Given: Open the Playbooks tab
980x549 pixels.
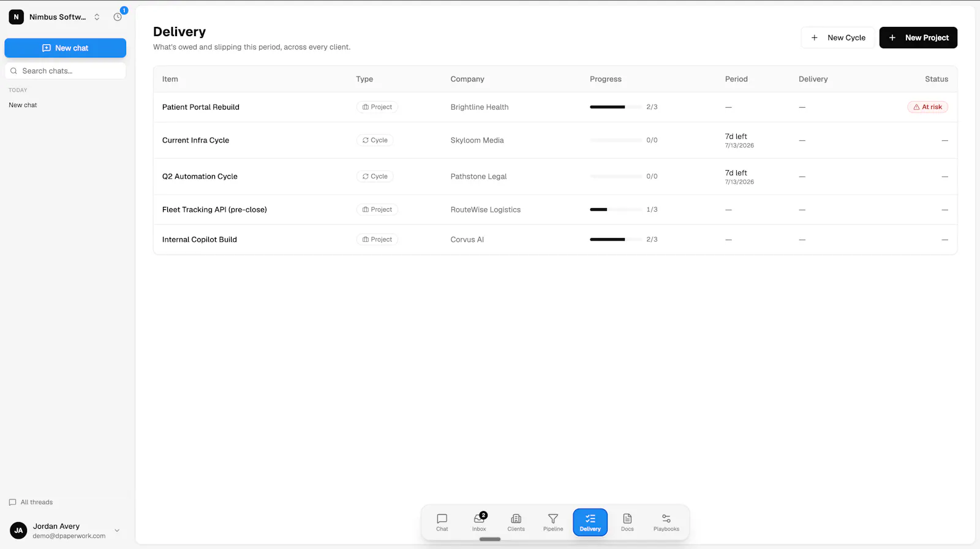Looking at the screenshot, I should 666,522.
